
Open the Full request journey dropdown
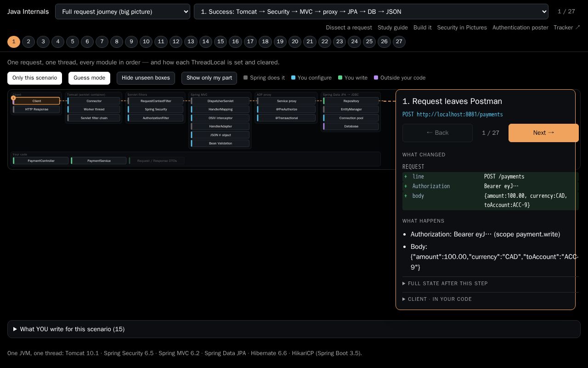coord(123,11)
